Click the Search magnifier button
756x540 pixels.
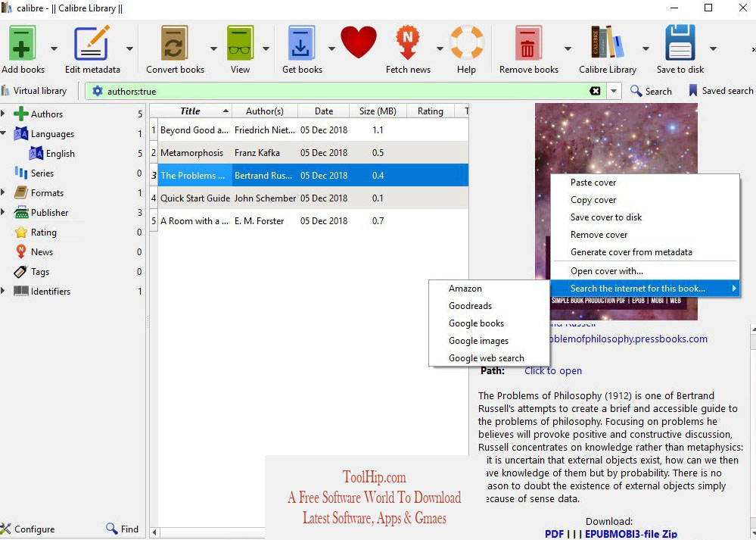651,91
